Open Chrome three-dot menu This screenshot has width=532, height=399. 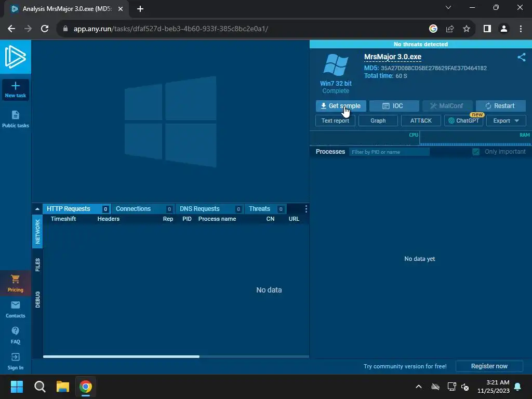[521, 29]
